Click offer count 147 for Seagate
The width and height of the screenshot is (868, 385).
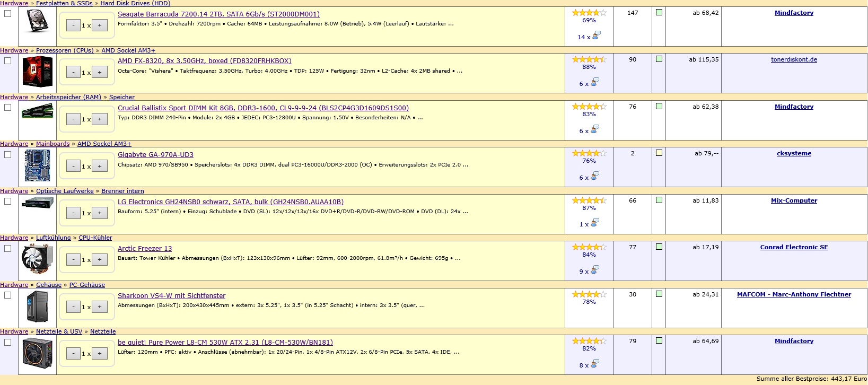633,13
